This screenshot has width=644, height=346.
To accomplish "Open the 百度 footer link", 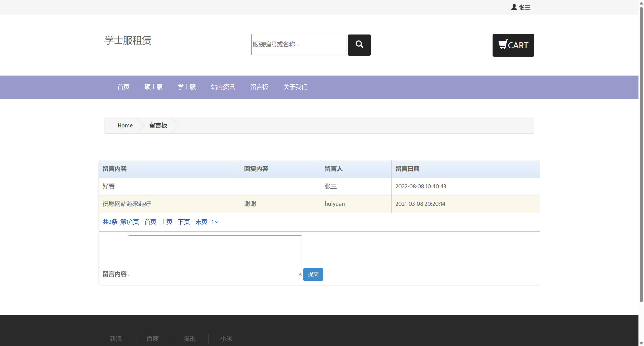I will point(153,339).
